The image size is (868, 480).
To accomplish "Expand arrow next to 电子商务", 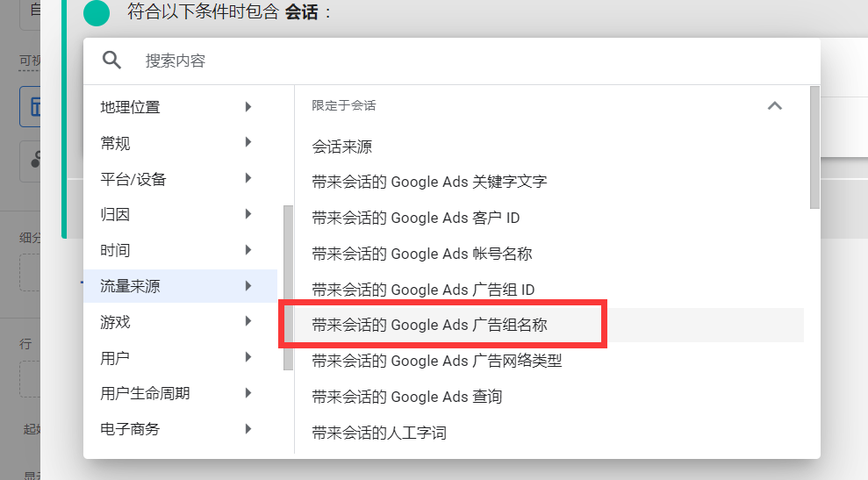I will pyautogui.click(x=248, y=428).
